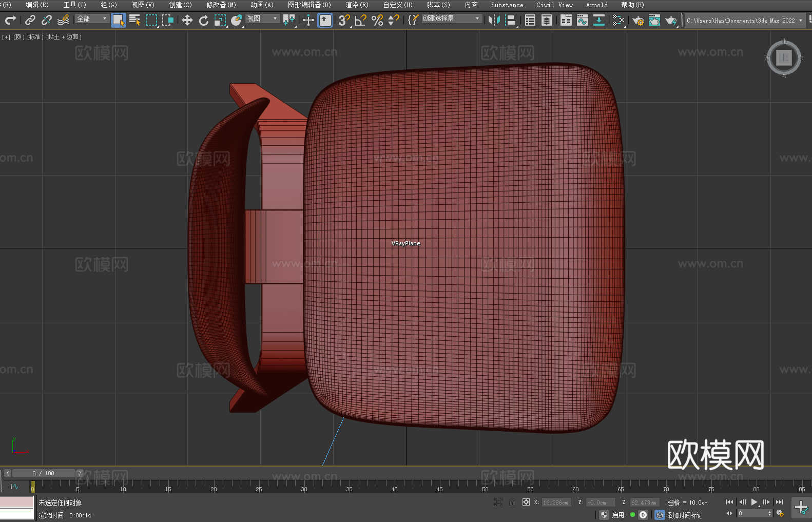Toggle the Ribbon display
This screenshot has height=522, width=812.
coord(566,20)
